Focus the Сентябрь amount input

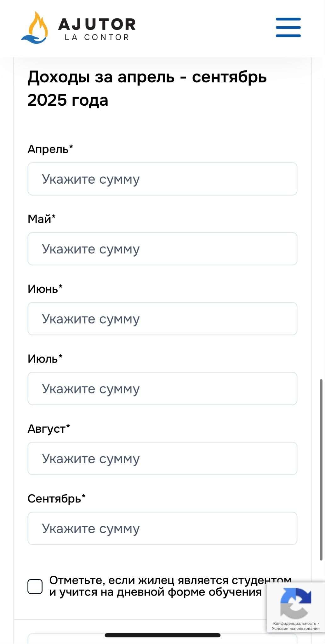click(162, 528)
